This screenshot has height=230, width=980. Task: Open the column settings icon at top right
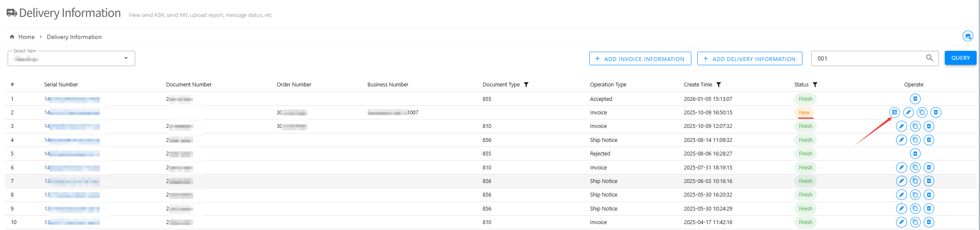[968, 36]
